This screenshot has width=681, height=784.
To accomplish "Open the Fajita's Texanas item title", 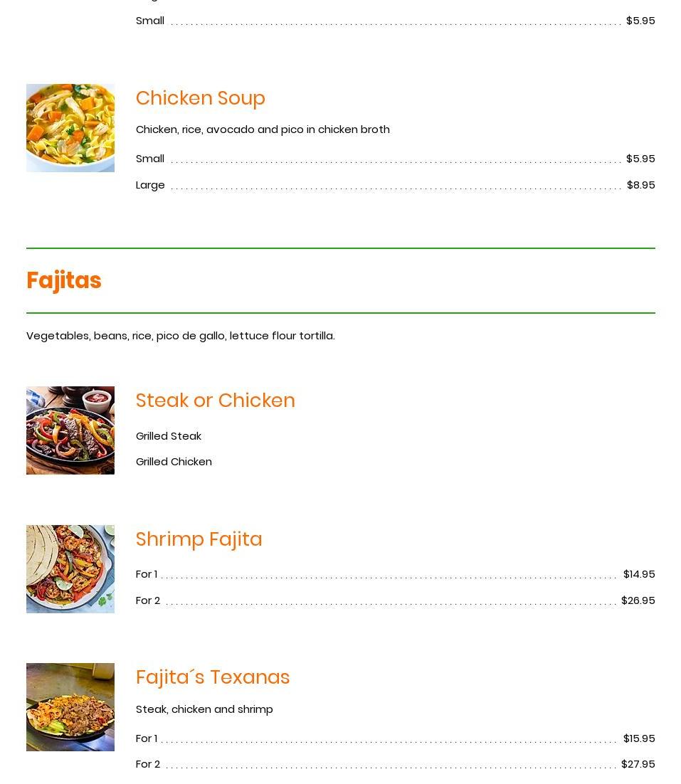I will [x=212, y=677].
